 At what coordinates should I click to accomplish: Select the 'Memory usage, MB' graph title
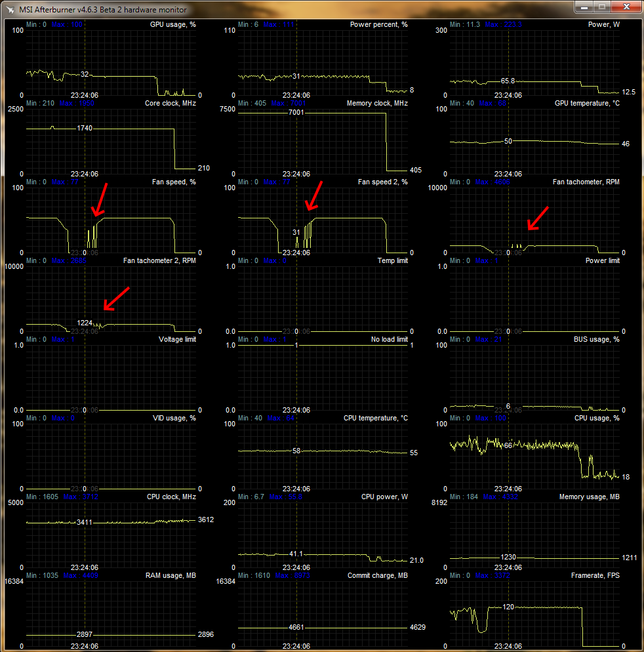tap(590, 497)
